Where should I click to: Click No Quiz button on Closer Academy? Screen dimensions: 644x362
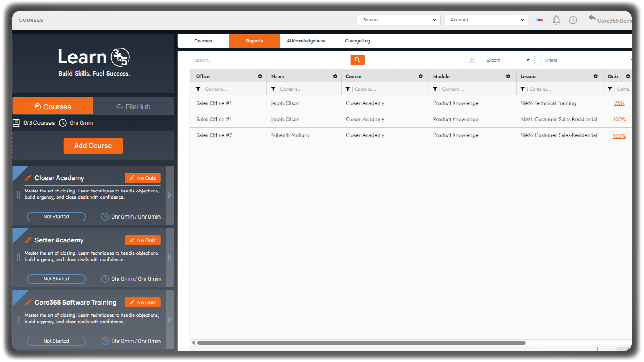[143, 178]
